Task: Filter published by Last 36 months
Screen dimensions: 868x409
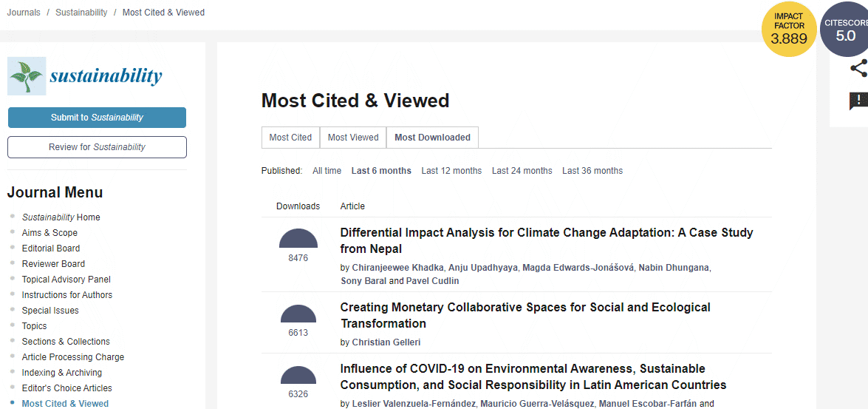Action: [x=592, y=171]
